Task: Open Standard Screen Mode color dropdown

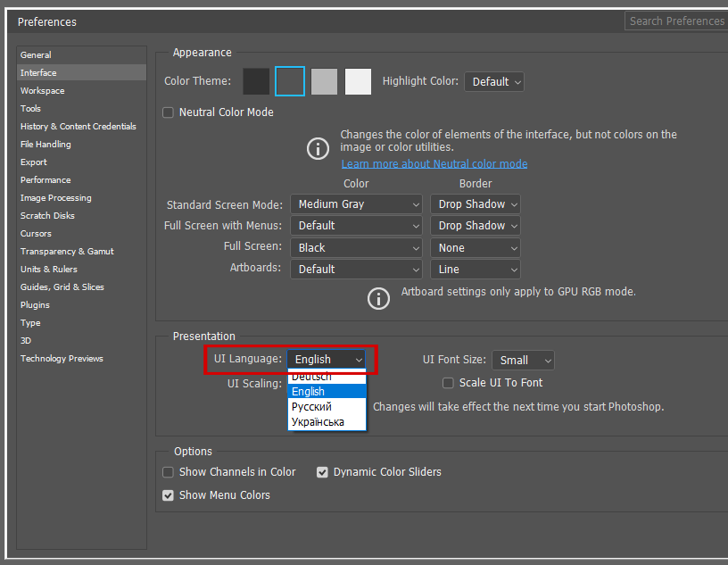Action: 356,204
